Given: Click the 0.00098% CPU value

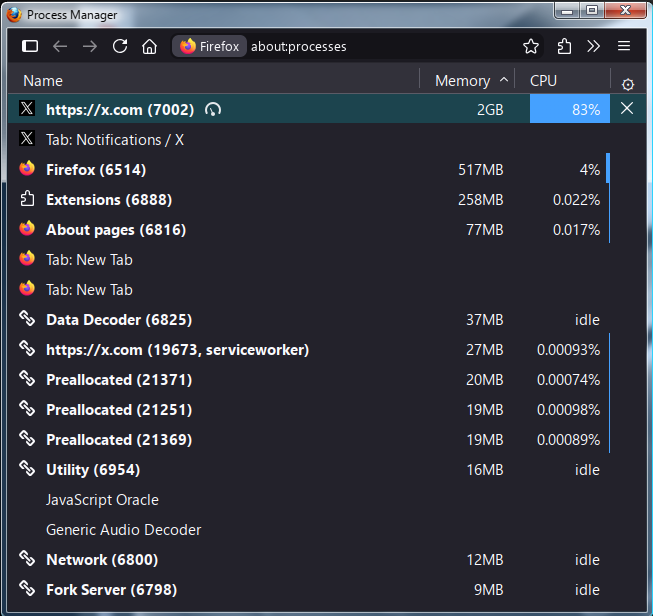Looking at the screenshot, I should click(568, 409).
